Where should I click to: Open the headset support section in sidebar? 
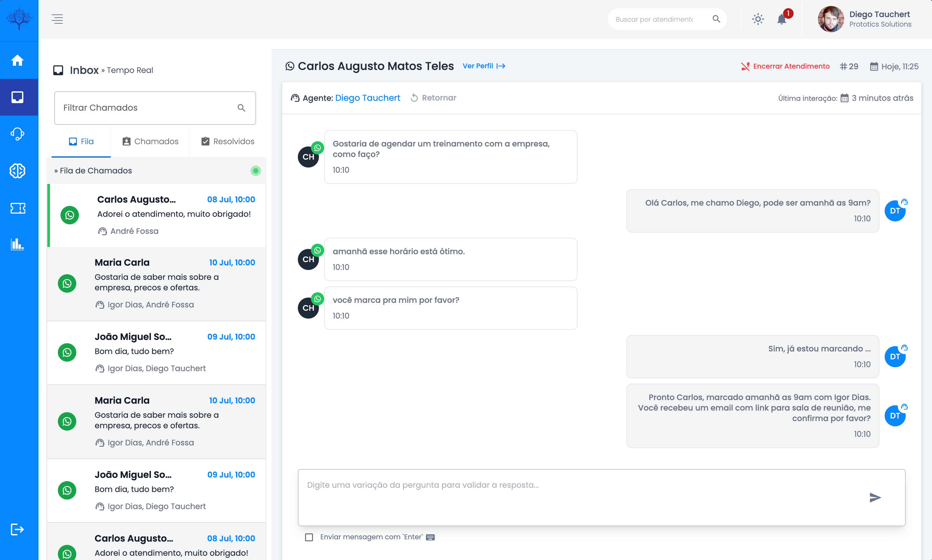[18, 134]
